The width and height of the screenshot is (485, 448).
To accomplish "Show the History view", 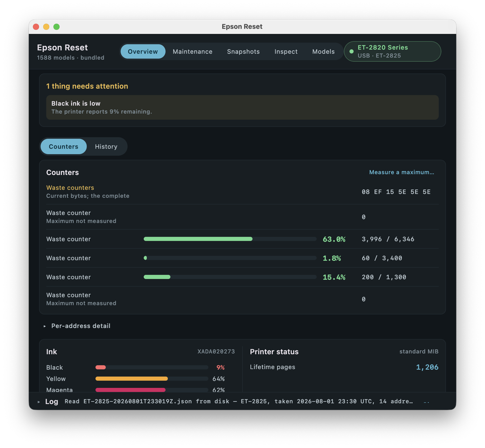I will [106, 147].
